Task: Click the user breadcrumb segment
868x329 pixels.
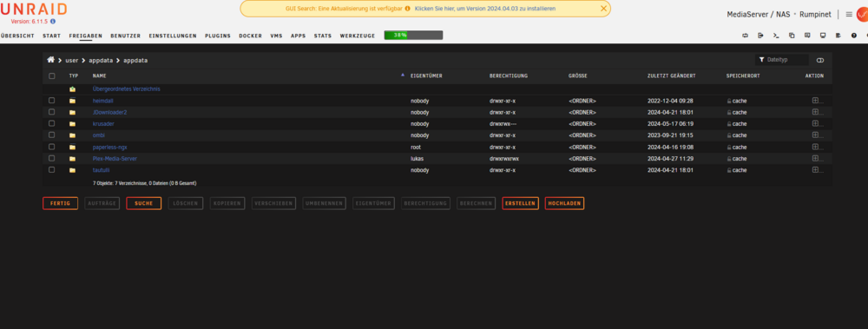Action: [x=71, y=61]
